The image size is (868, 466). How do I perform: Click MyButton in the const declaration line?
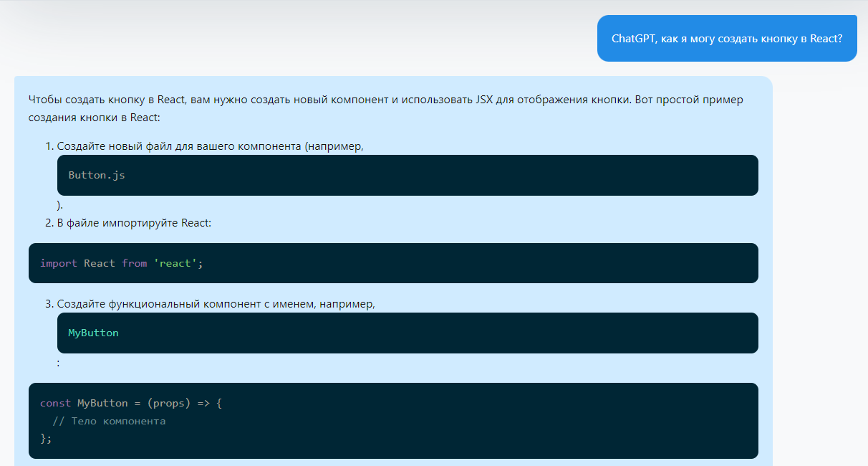(102, 403)
